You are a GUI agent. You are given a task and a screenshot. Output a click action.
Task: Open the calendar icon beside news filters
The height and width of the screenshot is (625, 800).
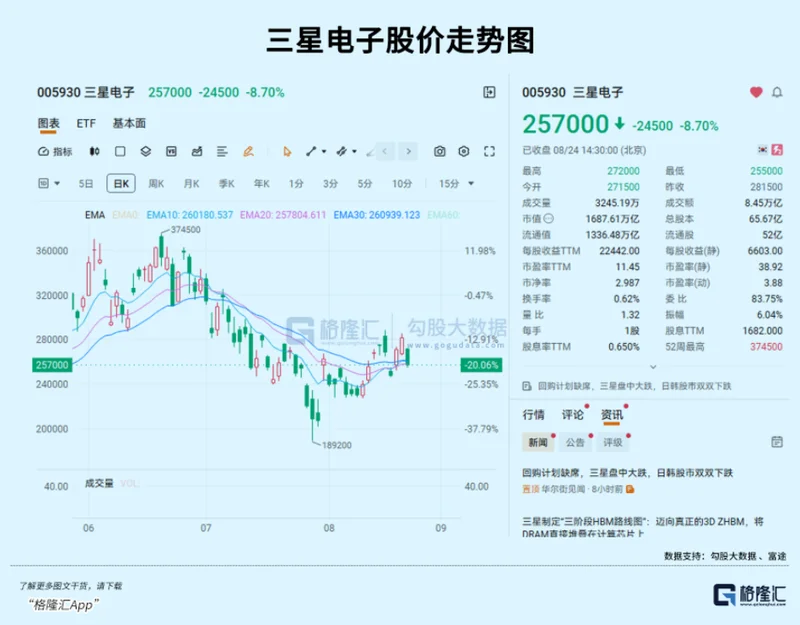coord(777,442)
